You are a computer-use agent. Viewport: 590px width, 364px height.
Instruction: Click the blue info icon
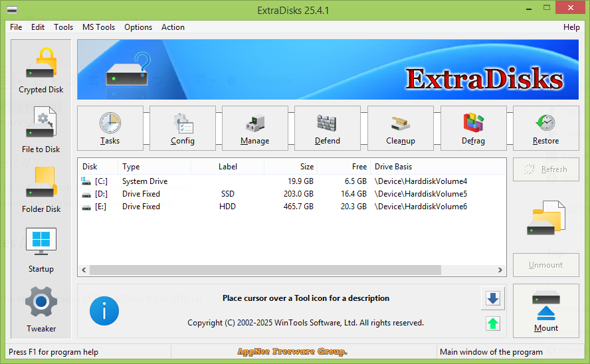(x=104, y=311)
